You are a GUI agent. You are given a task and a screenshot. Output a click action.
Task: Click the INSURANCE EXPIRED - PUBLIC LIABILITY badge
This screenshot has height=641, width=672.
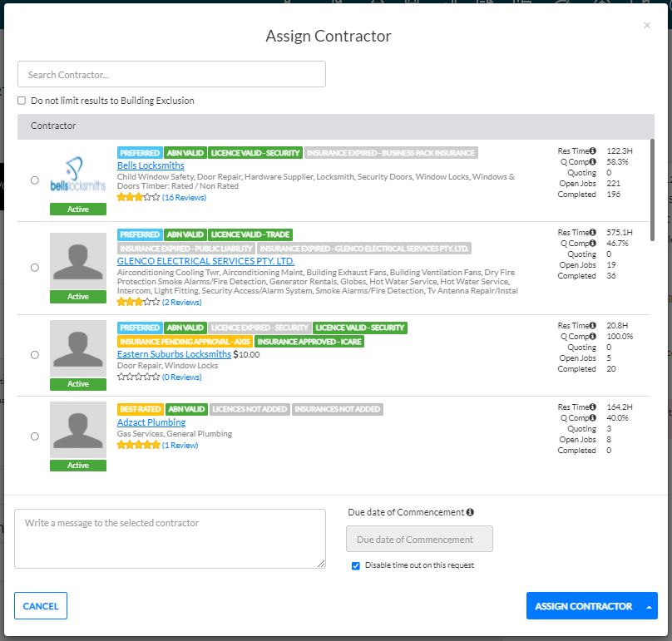[186, 249]
